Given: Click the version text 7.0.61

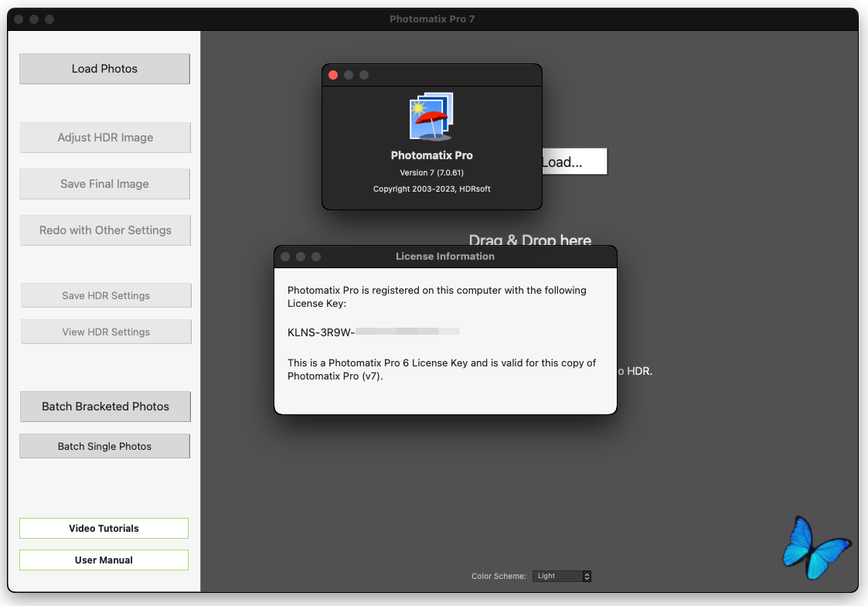Looking at the screenshot, I should click(450, 172).
